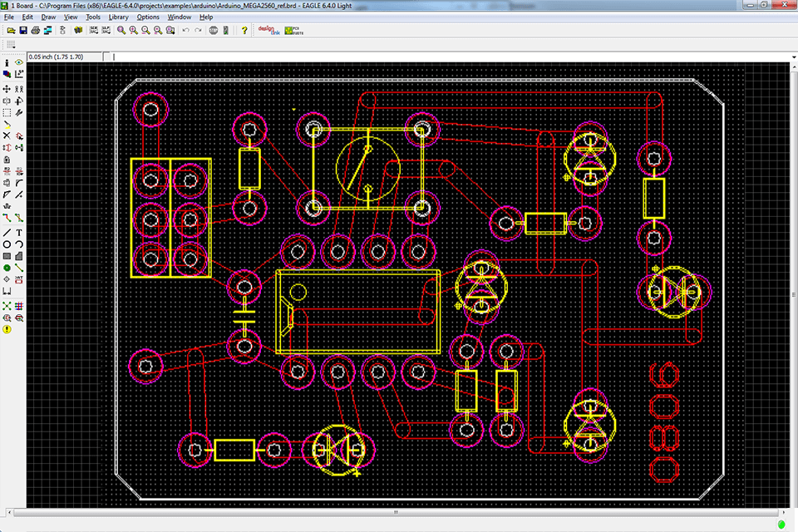Image resolution: width=798 pixels, height=532 pixels.
Task: Toggle the Show eye tool
Action: point(19,62)
